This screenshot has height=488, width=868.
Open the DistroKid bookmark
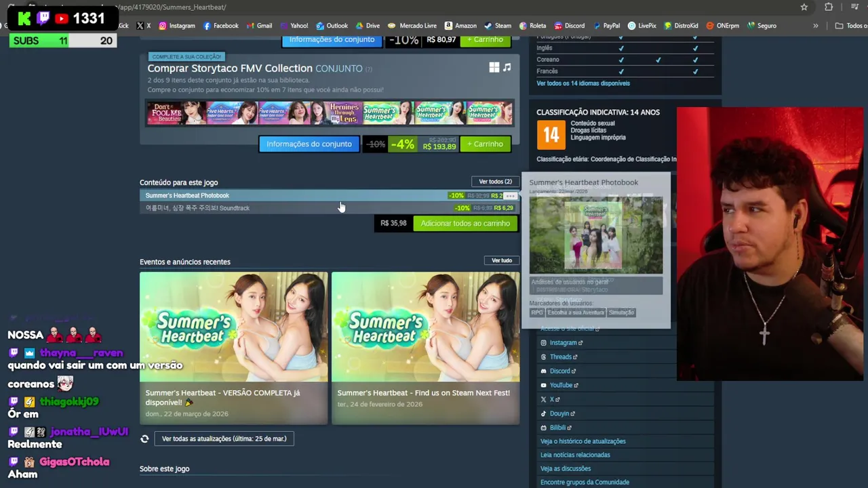tap(681, 26)
